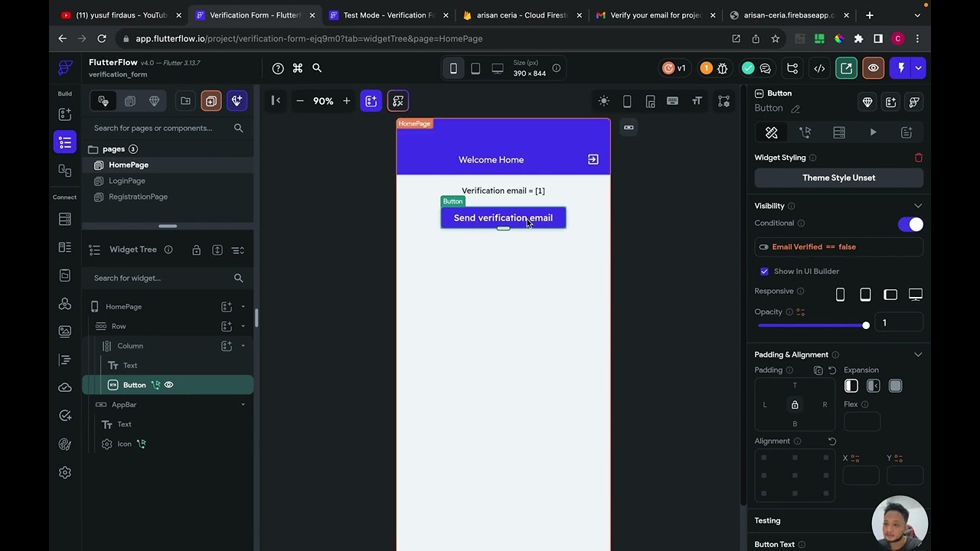Switch to Firebase console browser tab
The width and height of the screenshot is (980, 551).
point(521,15)
